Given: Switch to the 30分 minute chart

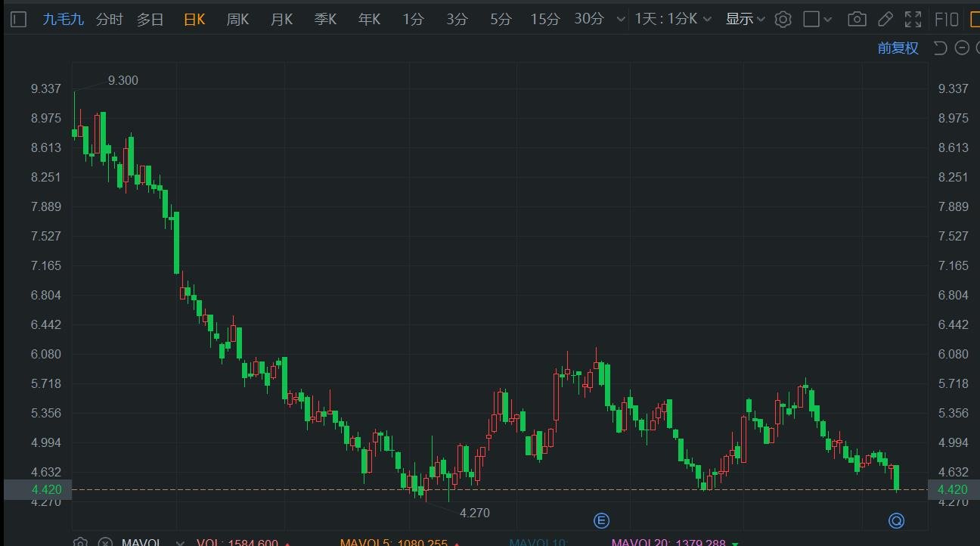Looking at the screenshot, I should 589,19.
